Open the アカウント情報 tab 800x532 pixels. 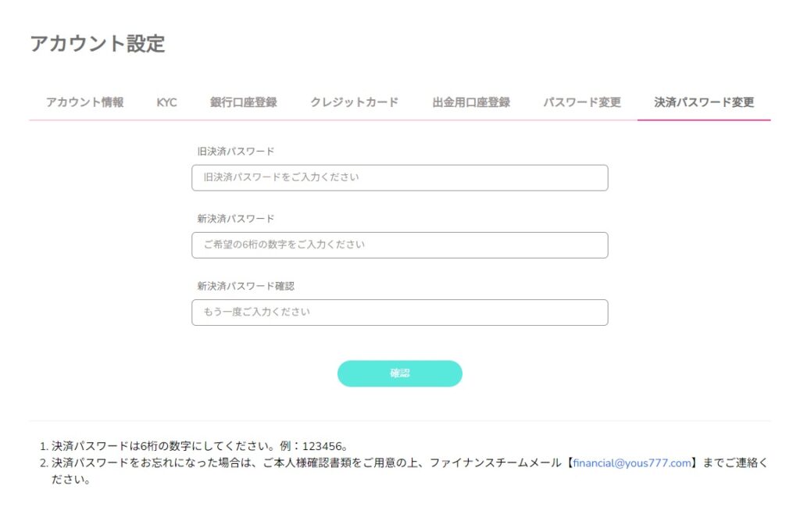(x=84, y=102)
